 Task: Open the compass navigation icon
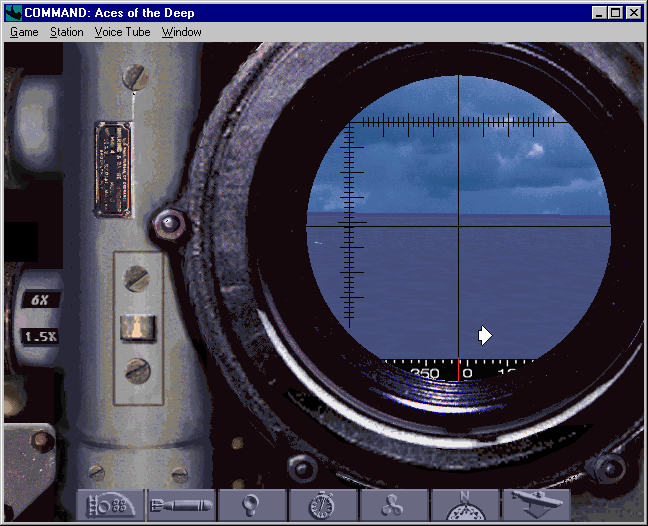tap(465, 505)
